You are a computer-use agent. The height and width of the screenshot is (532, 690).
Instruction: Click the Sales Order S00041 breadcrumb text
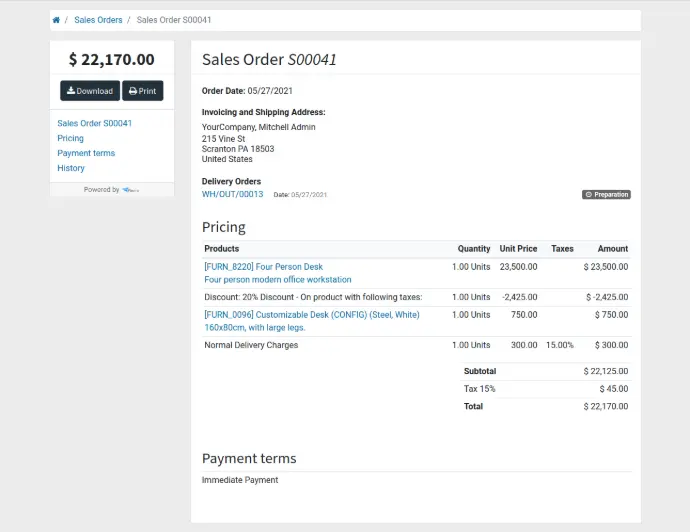pyautogui.click(x=174, y=20)
